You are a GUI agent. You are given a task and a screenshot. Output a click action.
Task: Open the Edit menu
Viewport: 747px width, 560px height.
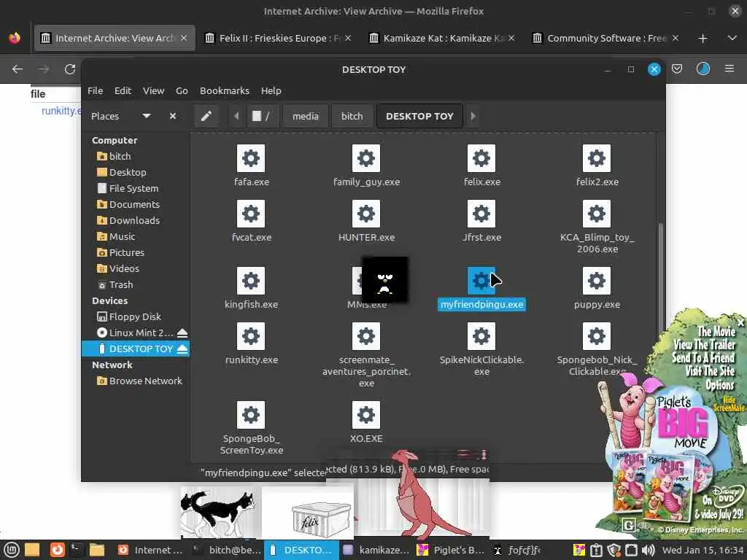pyautogui.click(x=123, y=90)
